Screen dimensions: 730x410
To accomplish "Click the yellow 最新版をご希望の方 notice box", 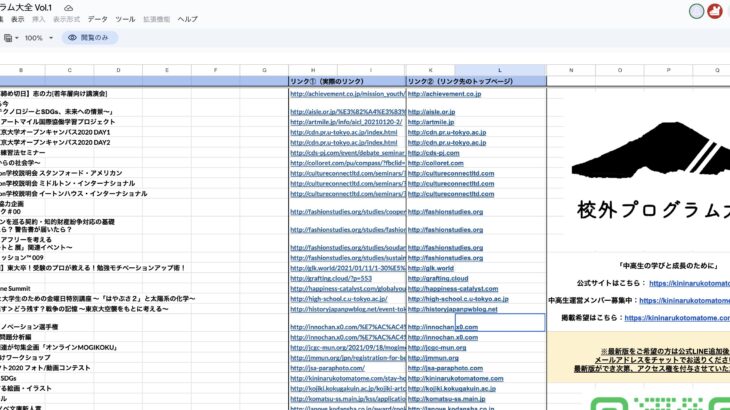I will [x=638, y=357].
